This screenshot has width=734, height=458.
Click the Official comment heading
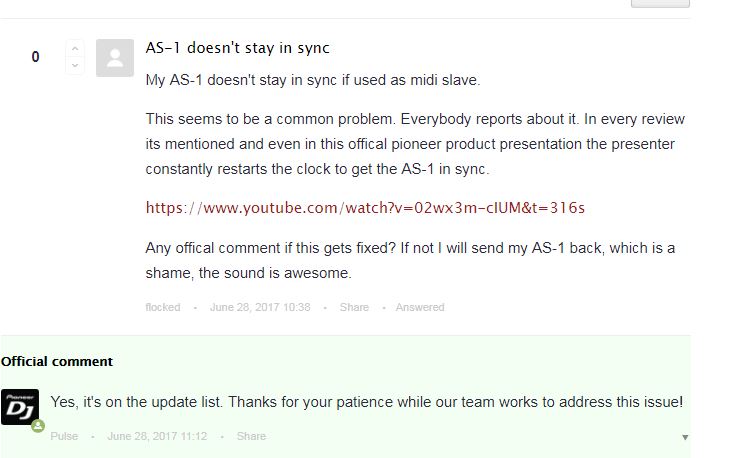pyautogui.click(x=57, y=362)
